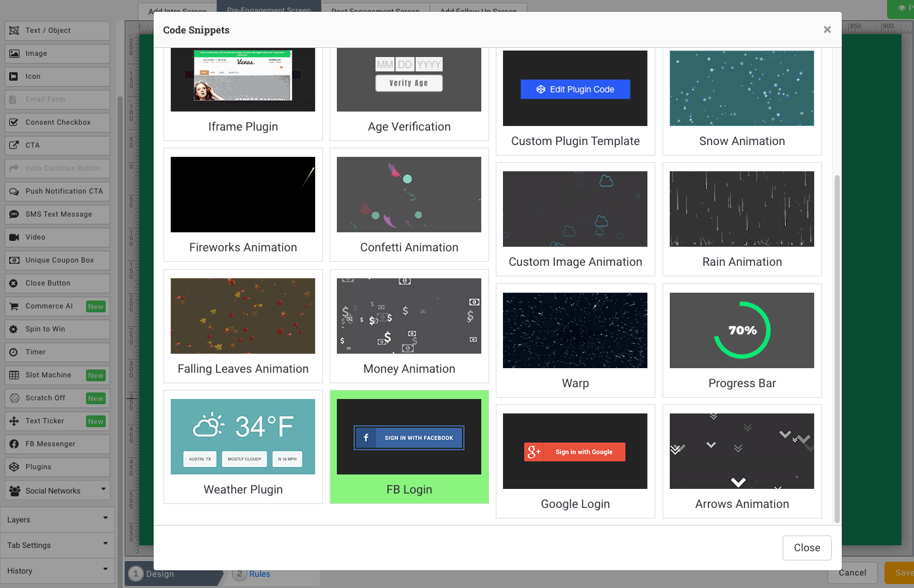Click the Code Snippets vertical scrollbar

click(x=837, y=348)
